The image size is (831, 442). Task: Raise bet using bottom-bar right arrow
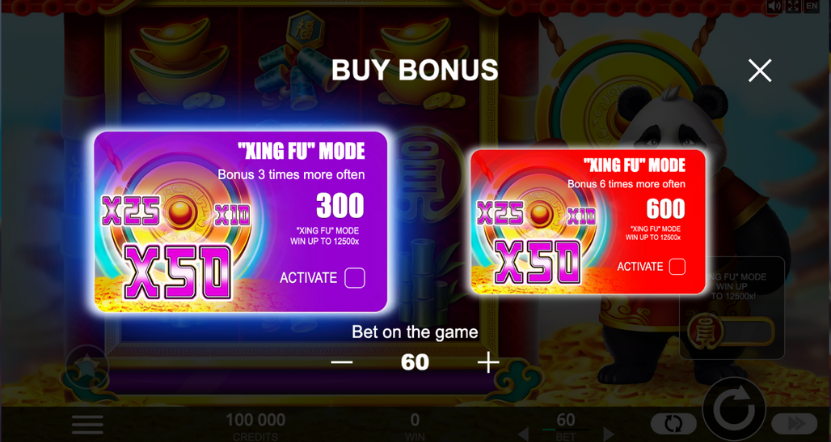pyautogui.click(x=608, y=434)
